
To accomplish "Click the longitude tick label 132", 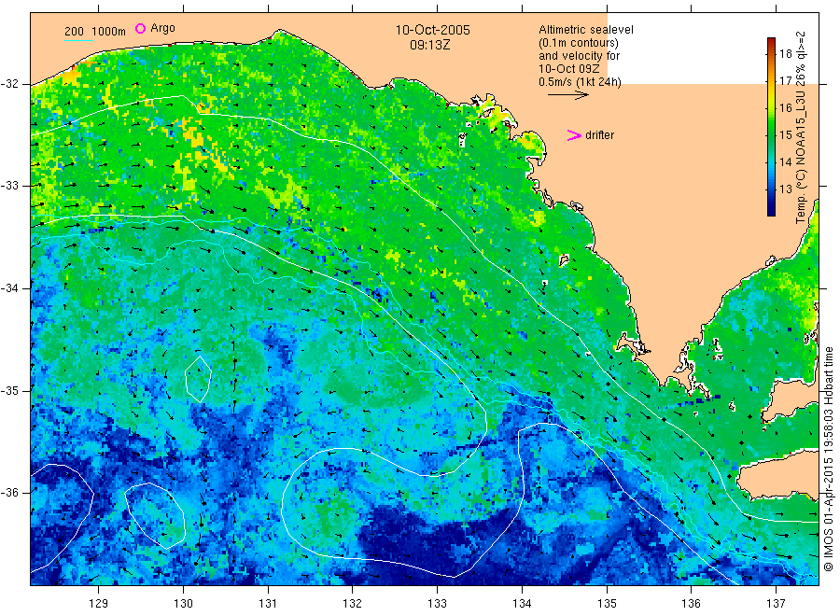I will pyautogui.click(x=353, y=604).
